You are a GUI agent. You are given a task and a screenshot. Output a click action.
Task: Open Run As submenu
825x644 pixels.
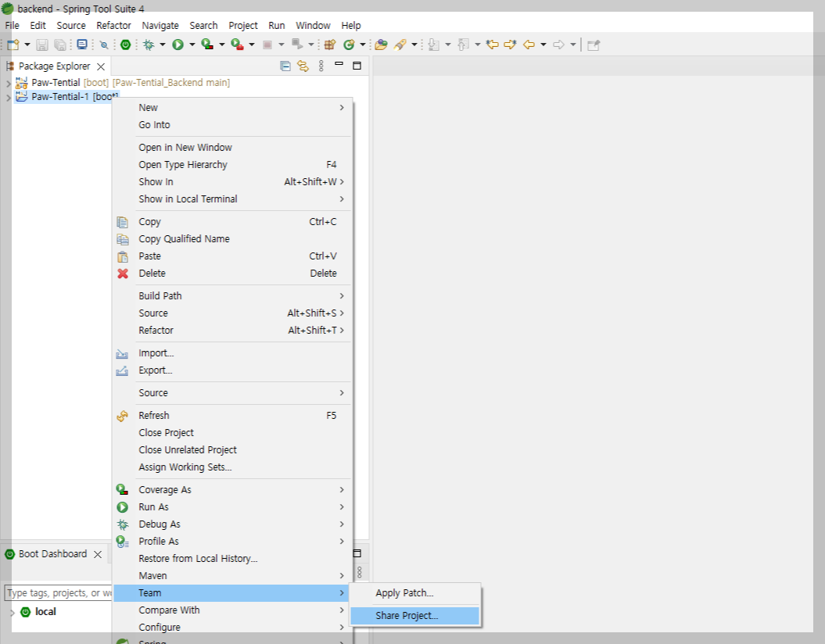coord(231,507)
